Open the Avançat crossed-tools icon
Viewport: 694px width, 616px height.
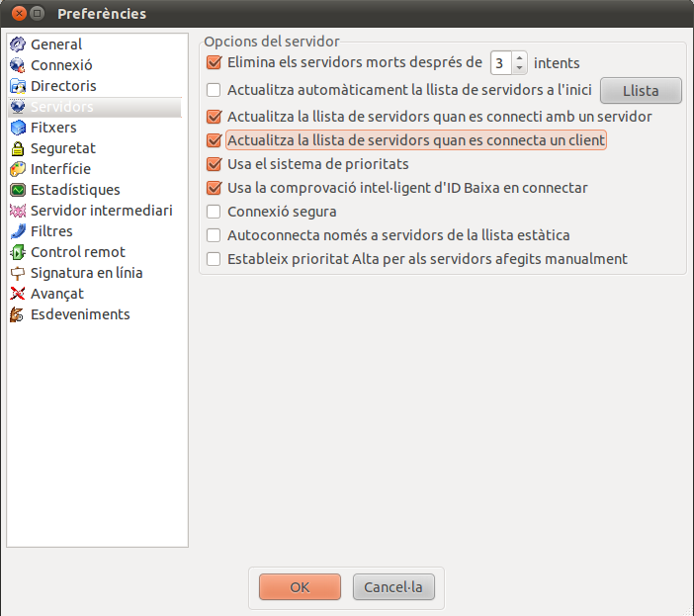click(x=18, y=294)
